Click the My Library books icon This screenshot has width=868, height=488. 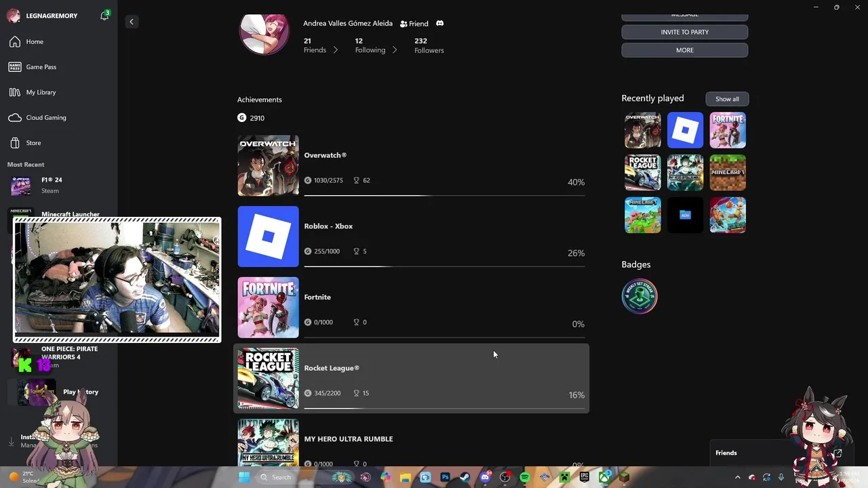pyautogui.click(x=15, y=92)
